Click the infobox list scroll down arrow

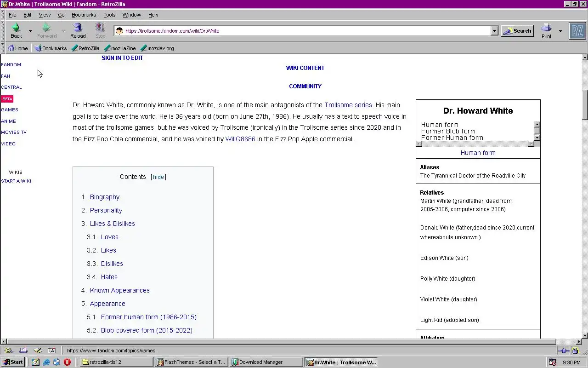(537, 138)
